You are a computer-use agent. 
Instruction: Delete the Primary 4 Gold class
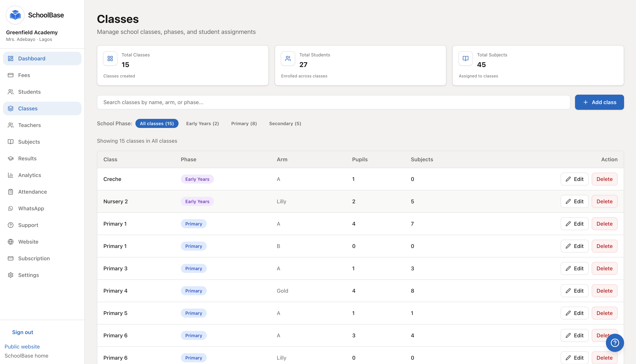[x=605, y=291]
